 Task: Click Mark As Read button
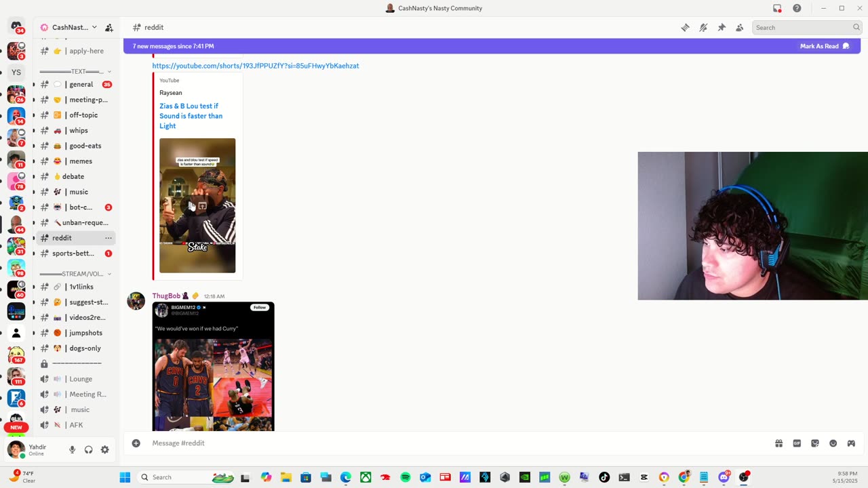824,46
